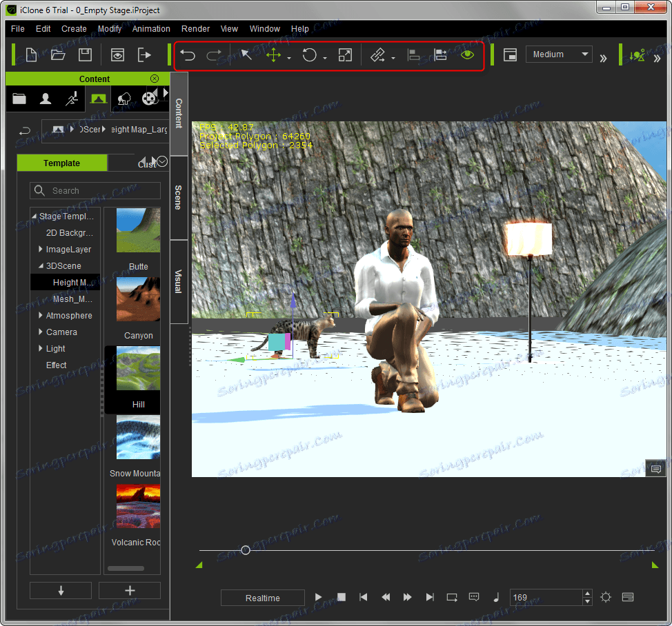This screenshot has height=626, width=672.
Task: Select the Scale object tool
Action: point(346,55)
